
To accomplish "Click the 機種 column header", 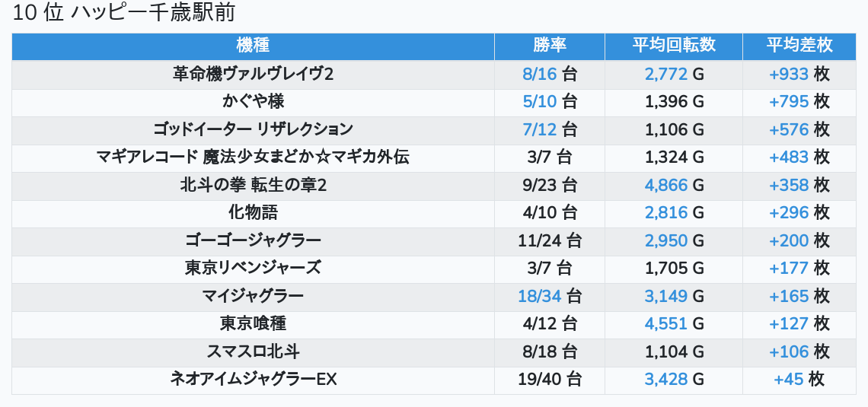I will point(253,46).
